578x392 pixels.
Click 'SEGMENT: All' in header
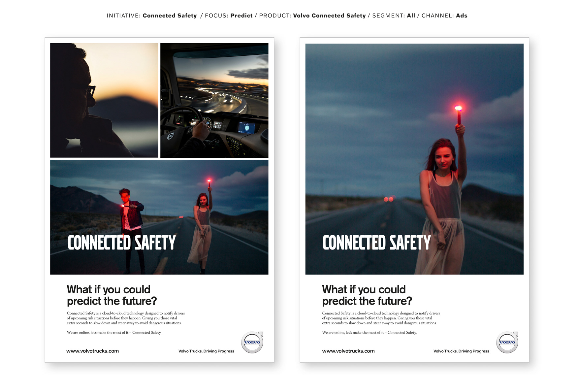tap(394, 16)
